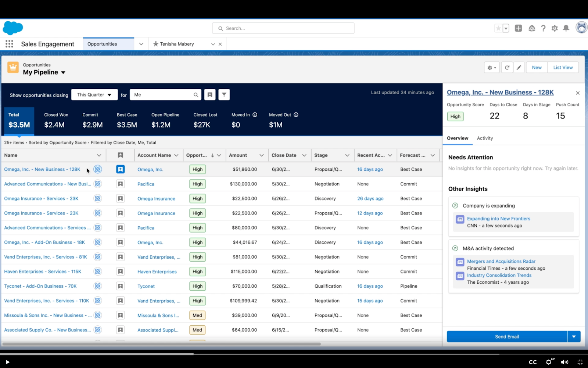Image resolution: width=588 pixels, height=368 pixels.
Task: Toggle the bookmark flag on the Tyconet row
Action: [x=120, y=286]
